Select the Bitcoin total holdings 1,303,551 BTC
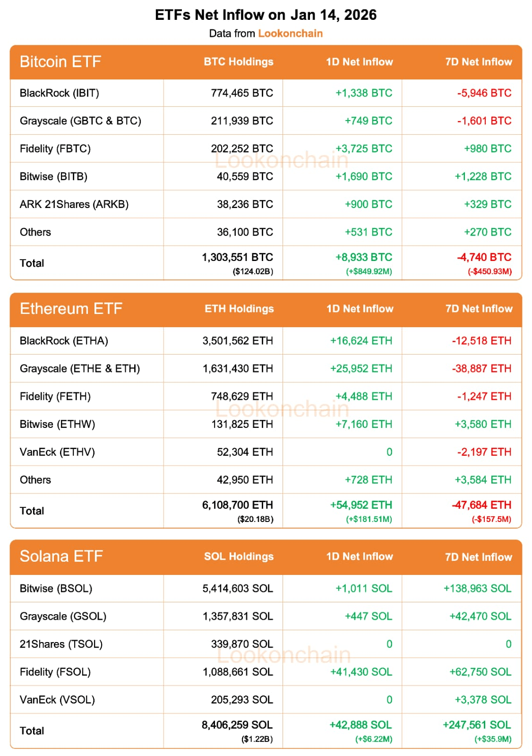This screenshot has width=532, height=756. pyautogui.click(x=238, y=257)
